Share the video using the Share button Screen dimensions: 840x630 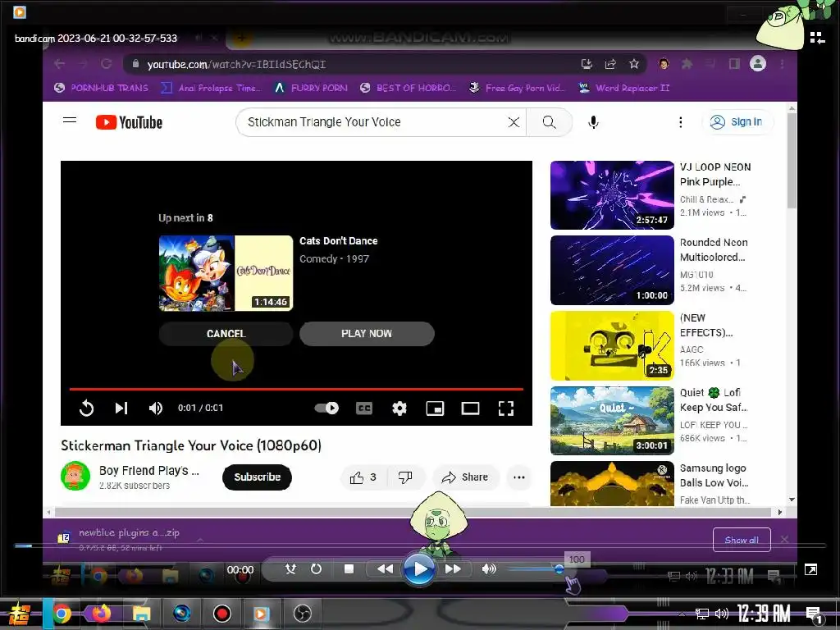[465, 477]
